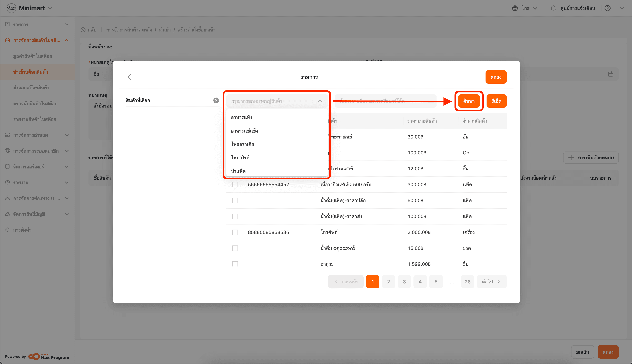Click the รีเซ็ต reset button
The image size is (632, 364).
pos(496,101)
